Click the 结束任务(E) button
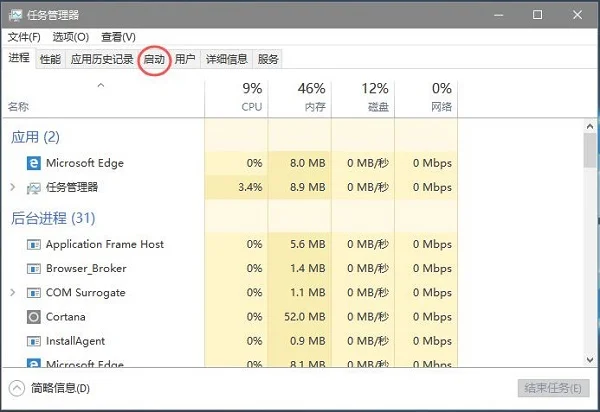Viewport: 600px width, 412px height. coord(553,388)
